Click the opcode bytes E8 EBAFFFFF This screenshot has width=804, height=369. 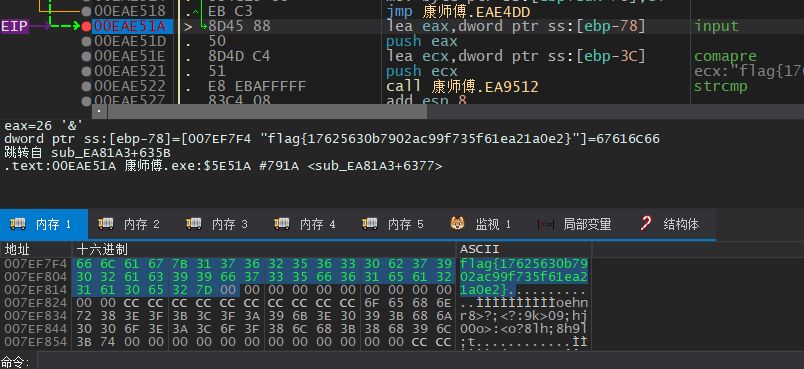[257, 86]
